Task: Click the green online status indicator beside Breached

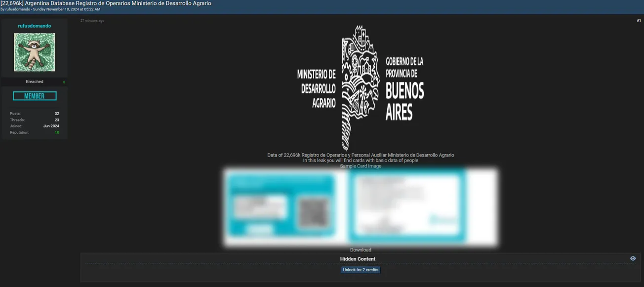Action: (x=64, y=82)
